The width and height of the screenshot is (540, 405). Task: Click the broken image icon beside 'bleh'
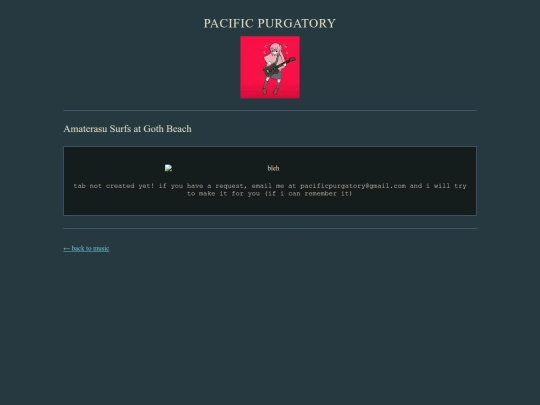168,168
